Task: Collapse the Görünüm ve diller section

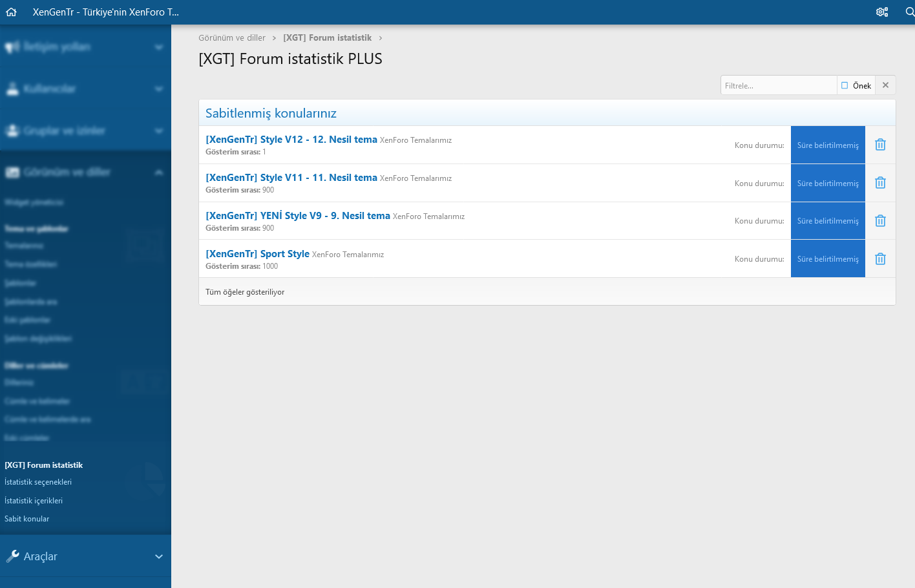Action: click(x=159, y=173)
